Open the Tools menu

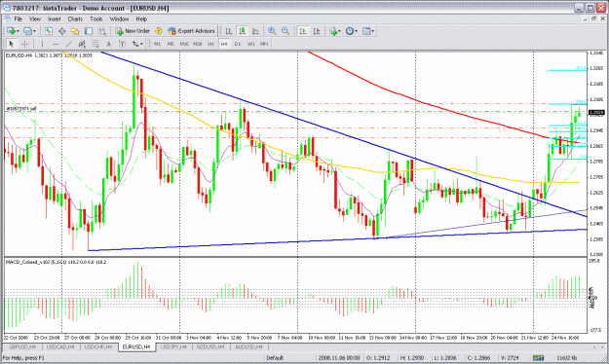[x=95, y=18]
